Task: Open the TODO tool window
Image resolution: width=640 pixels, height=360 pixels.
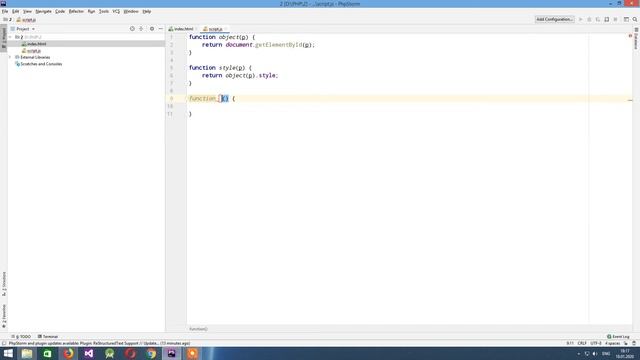Action: pos(21,337)
